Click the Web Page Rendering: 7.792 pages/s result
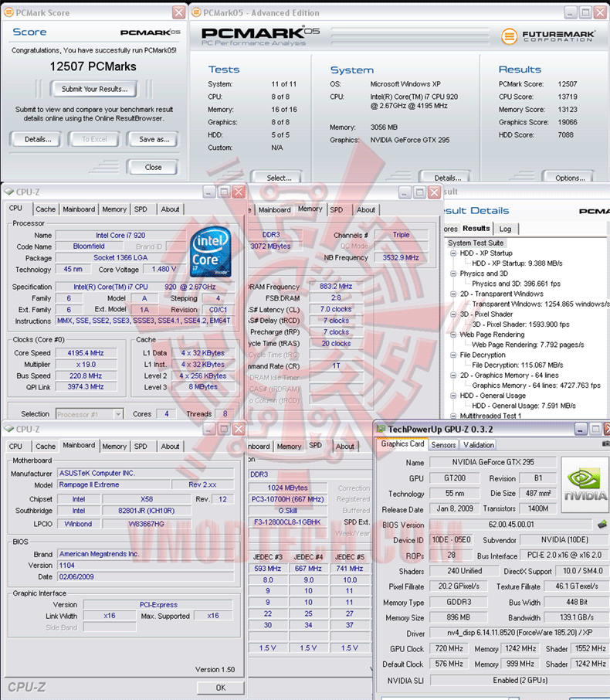This screenshot has width=610, height=700. [x=528, y=345]
